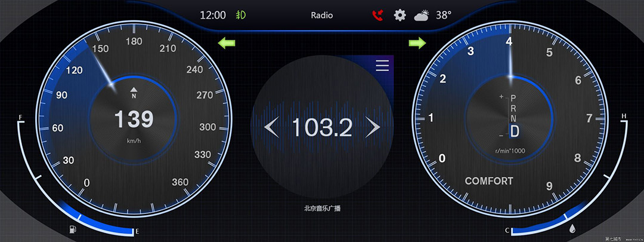
Task: Tap the red missed call phone icon
Action: (377, 15)
